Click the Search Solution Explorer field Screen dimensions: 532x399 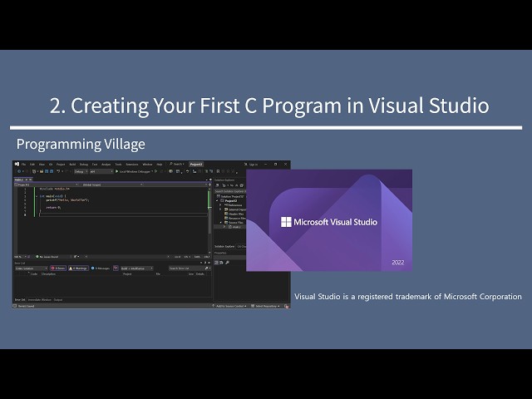pos(230,191)
